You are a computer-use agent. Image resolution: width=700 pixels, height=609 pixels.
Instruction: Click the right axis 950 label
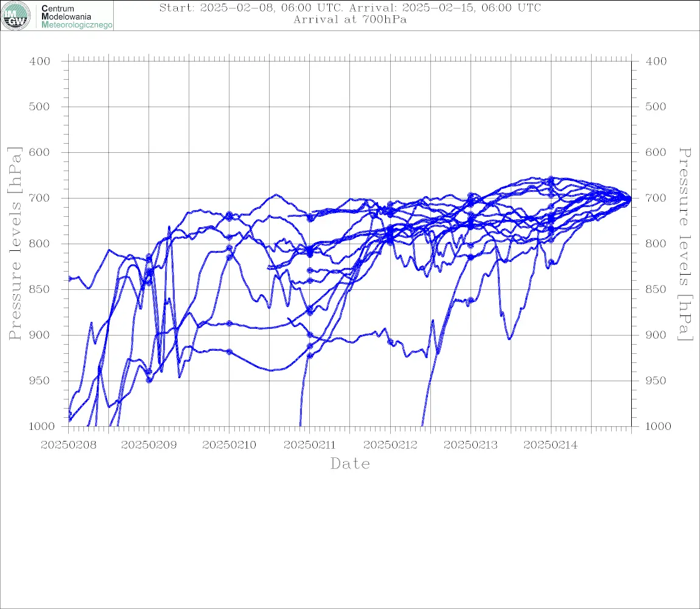[656, 380]
